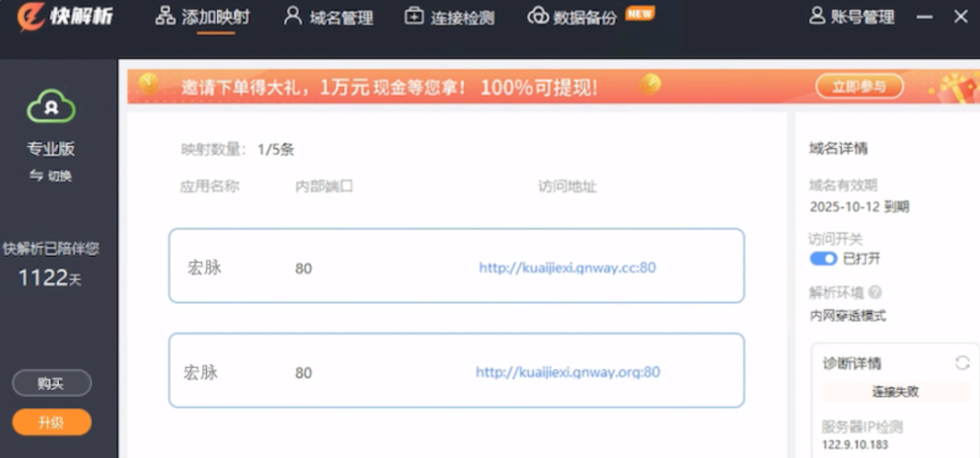
Task: Click the 连接检测 briefcase icon
Action: (414, 16)
